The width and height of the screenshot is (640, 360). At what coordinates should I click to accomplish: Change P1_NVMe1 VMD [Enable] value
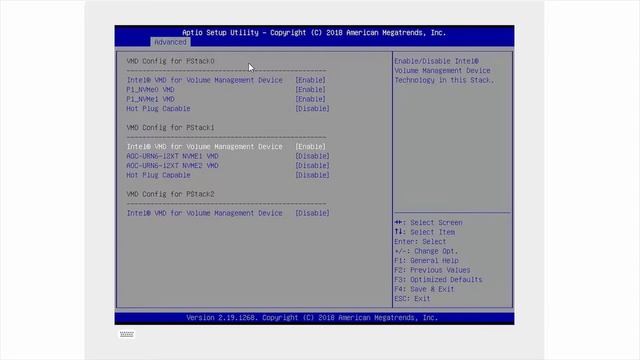310,99
